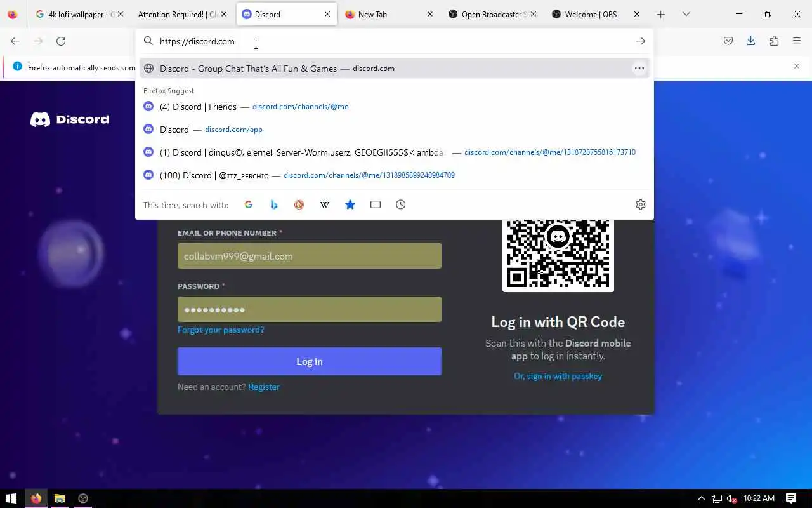Close the New Tab tab
This screenshot has height=508, width=812.
pos(430,14)
